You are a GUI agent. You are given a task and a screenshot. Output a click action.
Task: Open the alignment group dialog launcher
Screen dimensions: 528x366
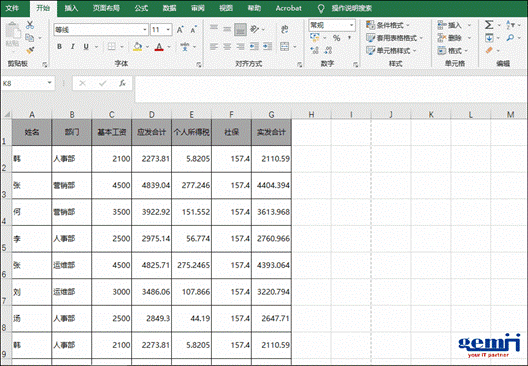coord(300,64)
